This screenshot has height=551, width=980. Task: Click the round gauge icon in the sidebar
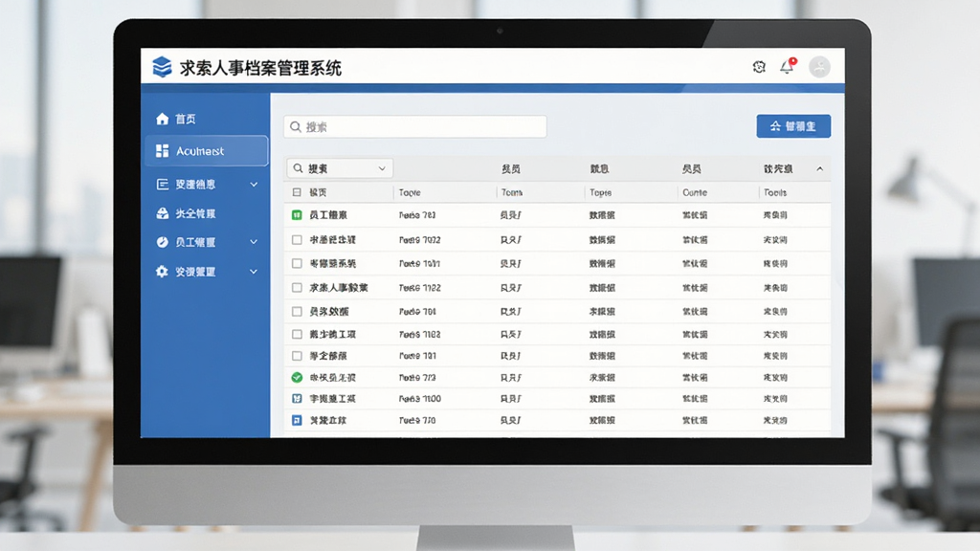pos(163,242)
